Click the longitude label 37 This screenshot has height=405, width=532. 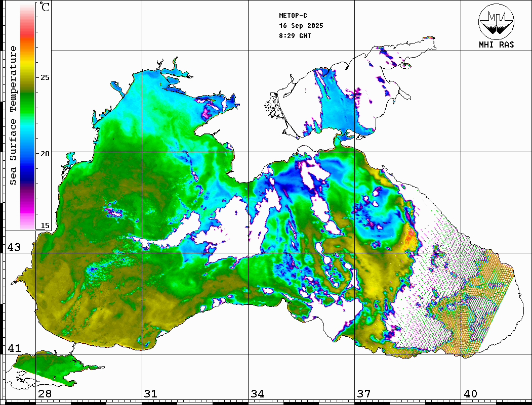click(x=363, y=394)
